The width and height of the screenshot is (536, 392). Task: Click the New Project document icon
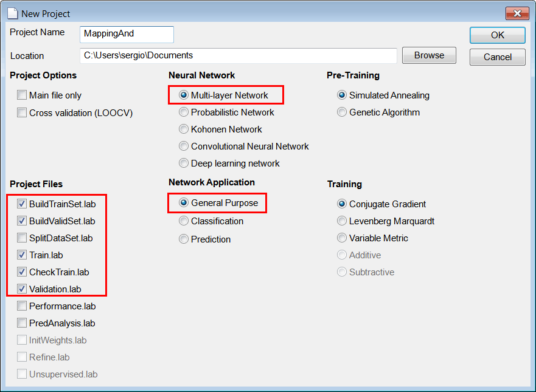coord(12,13)
